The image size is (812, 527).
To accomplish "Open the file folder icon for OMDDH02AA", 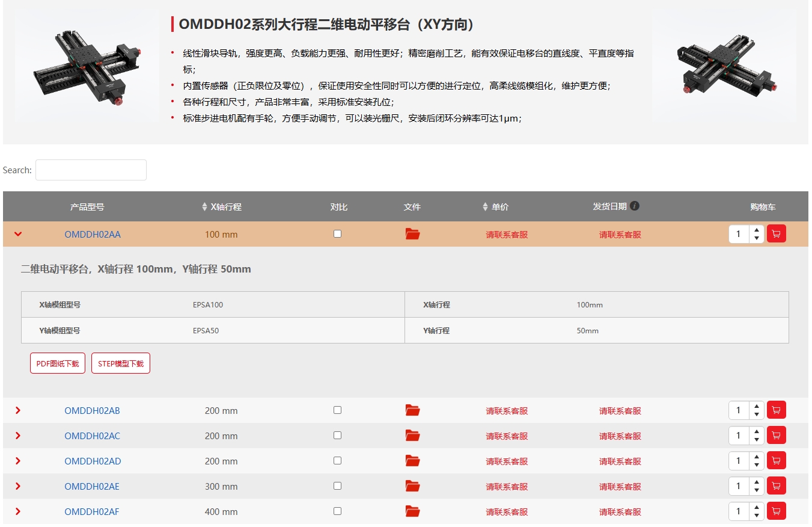I will point(412,234).
